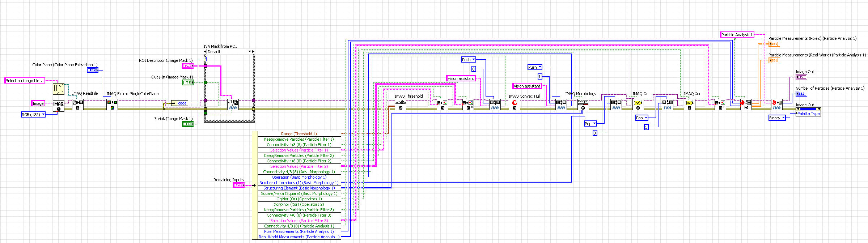Select the IMAQ Xor VI icon
The image size is (868, 243).
coord(689,105)
